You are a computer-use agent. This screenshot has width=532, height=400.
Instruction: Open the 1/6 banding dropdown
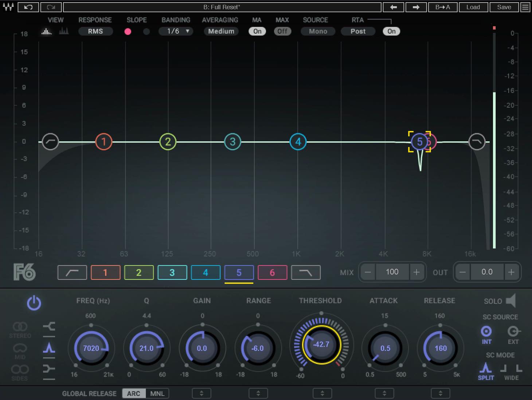point(176,31)
